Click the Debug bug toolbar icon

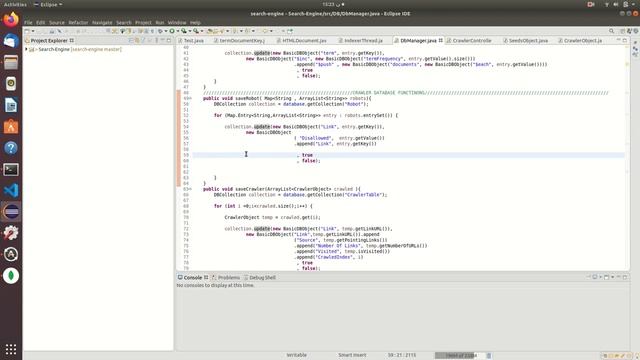[160, 31]
